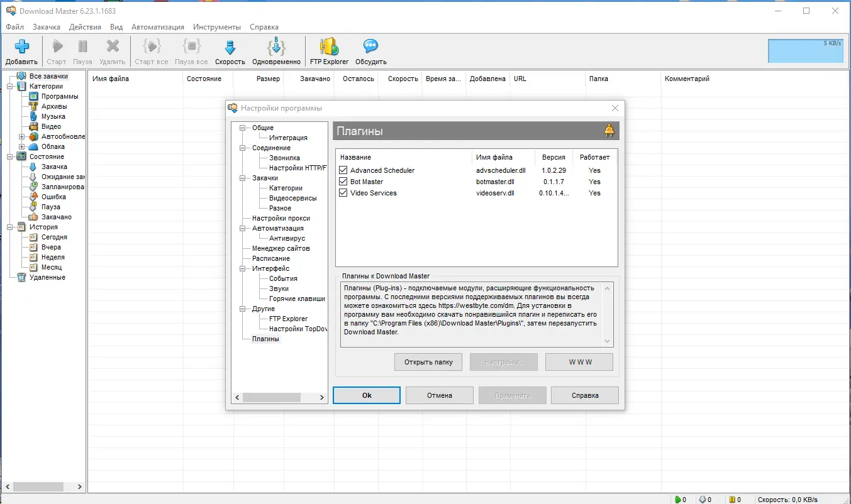Open the Вид menu

tap(116, 27)
